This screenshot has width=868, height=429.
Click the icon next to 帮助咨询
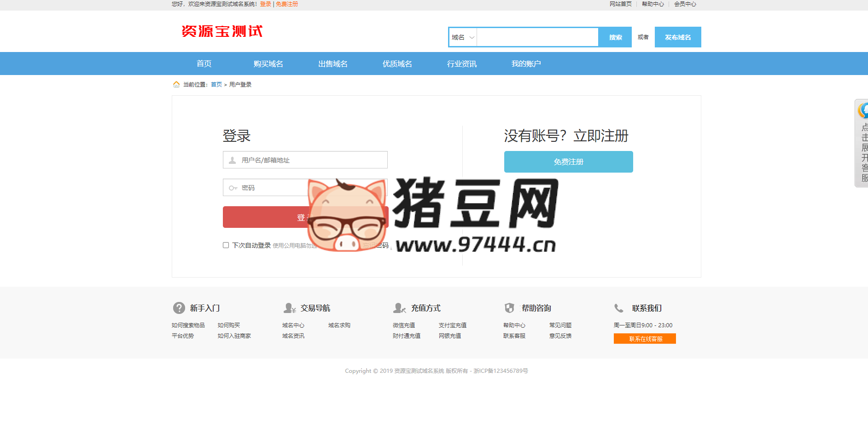click(510, 308)
